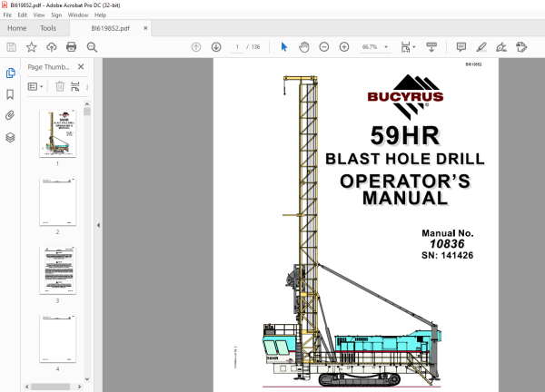
Task: Click thumbnail horizontal scroll left arrow
Action: tap(27, 387)
